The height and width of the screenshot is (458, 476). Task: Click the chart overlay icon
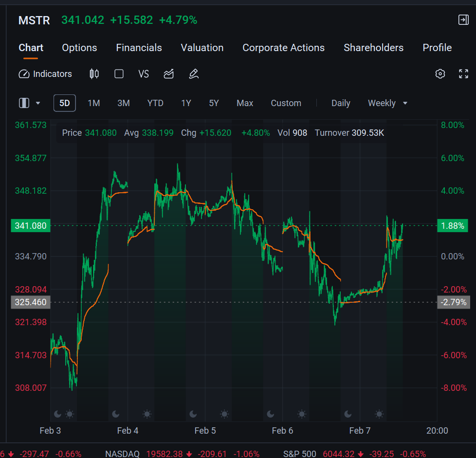169,74
